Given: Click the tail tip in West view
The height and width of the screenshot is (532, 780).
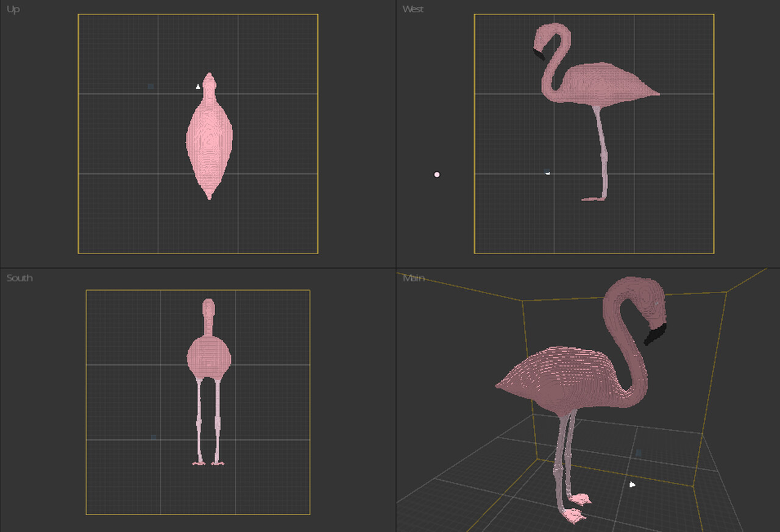Looking at the screenshot, I should point(656,94).
